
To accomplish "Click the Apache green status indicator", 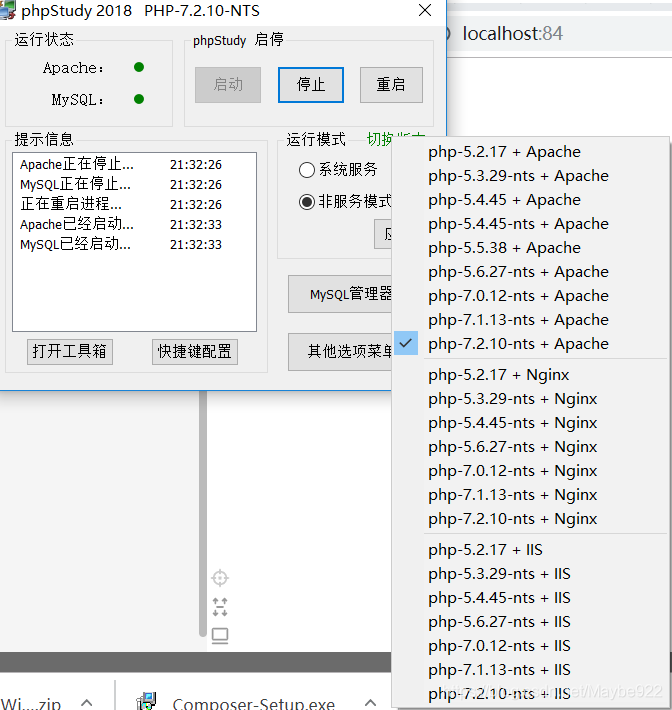I will pyautogui.click(x=139, y=67).
